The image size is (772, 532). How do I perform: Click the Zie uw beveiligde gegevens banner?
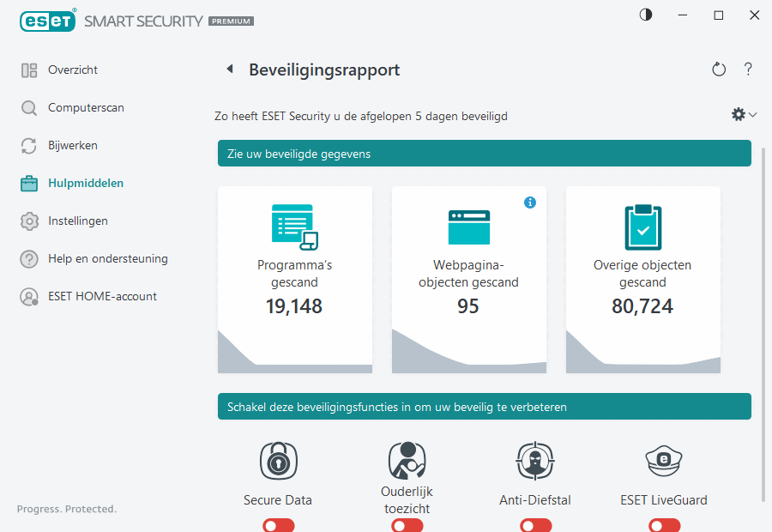483,154
